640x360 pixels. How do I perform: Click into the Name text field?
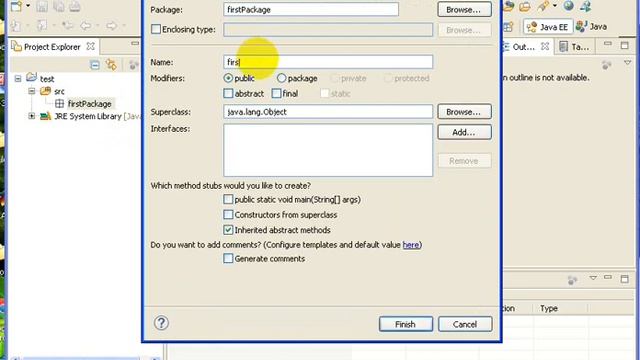(328, 62)
